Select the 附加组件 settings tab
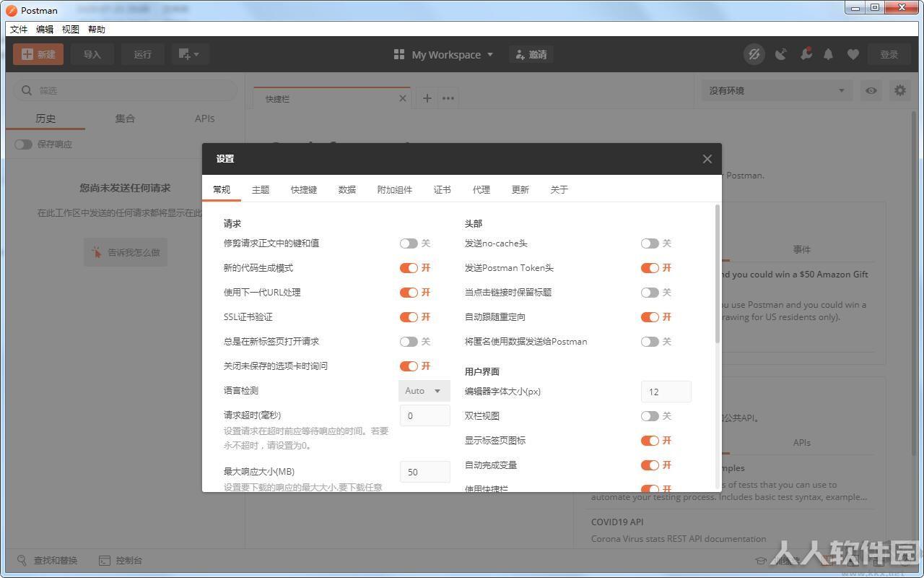The height and width of the screenshot is (578, 924). tap(395, 189)
